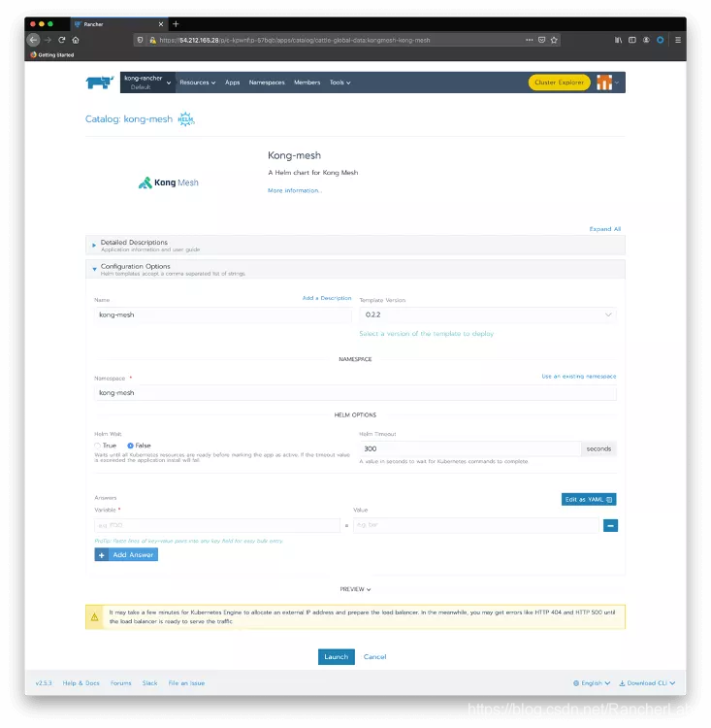The width and height of the screenshot is (711, 728).
Task: Click the File an Issue link
Action: click(186, 683)
